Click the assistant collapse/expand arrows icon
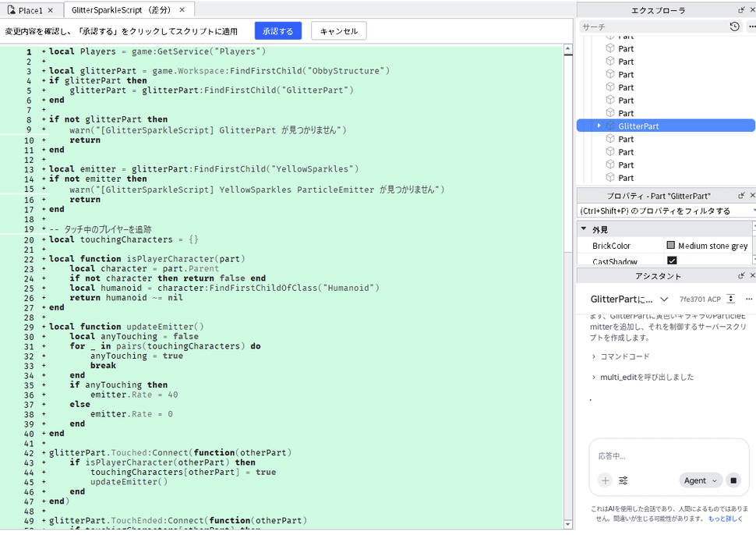This screenshot has height=535, width=756. click(731, 299)
